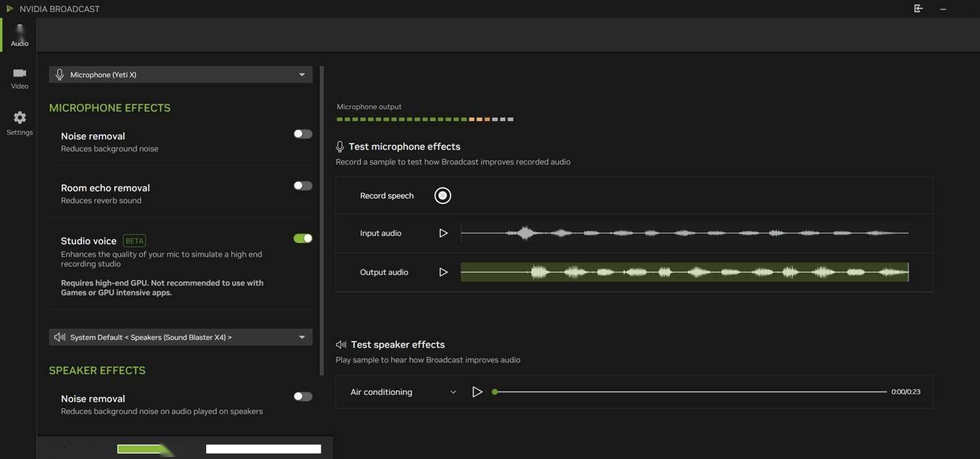Click the SPEAKER EFFECTS heading

[x=97, y=370]
